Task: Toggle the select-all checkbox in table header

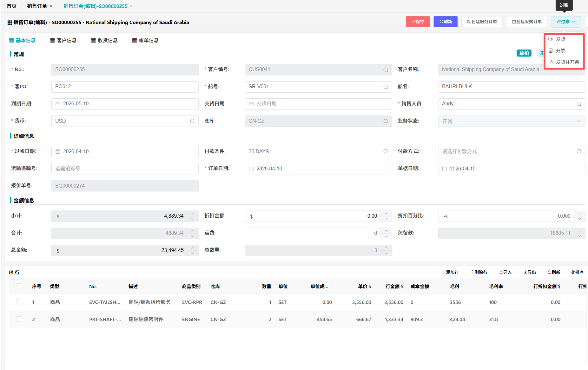Action: 19,286
